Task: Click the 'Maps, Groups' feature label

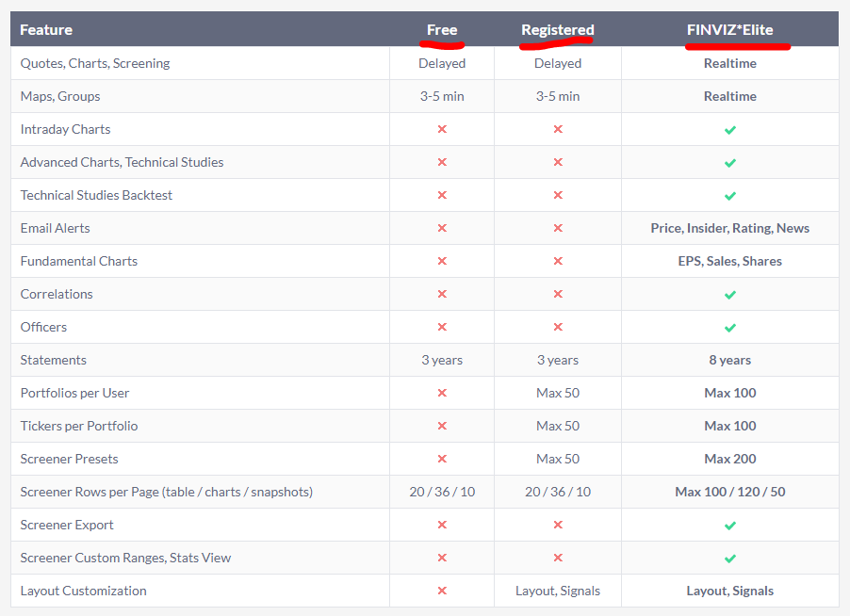Action: click(60, 96)
